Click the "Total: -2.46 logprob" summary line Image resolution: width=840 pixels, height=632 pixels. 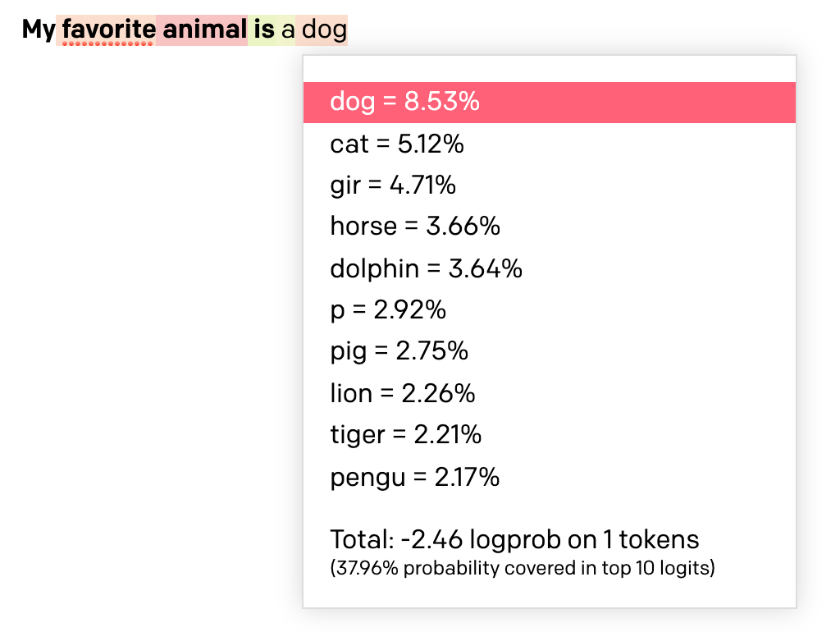(514, 539)
